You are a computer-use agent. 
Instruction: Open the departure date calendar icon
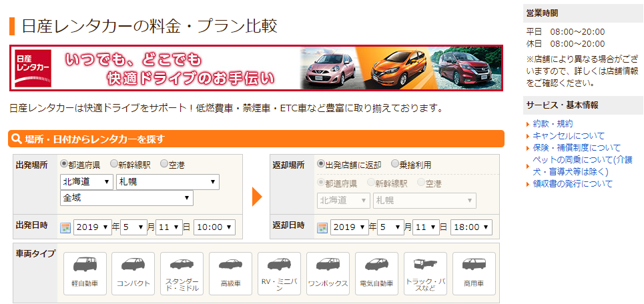point(65,227)
